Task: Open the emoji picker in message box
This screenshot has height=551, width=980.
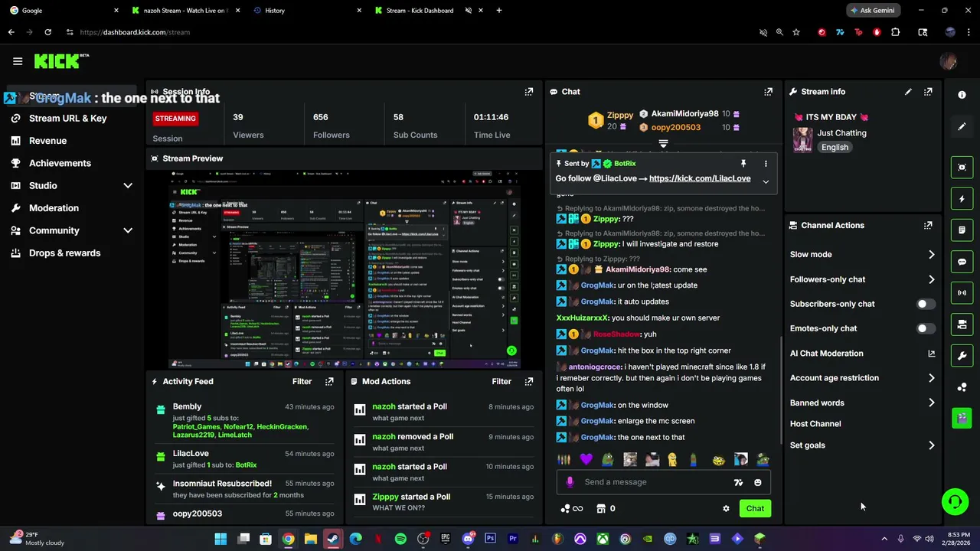Action: pyautogui.click(x=758, y=482)
